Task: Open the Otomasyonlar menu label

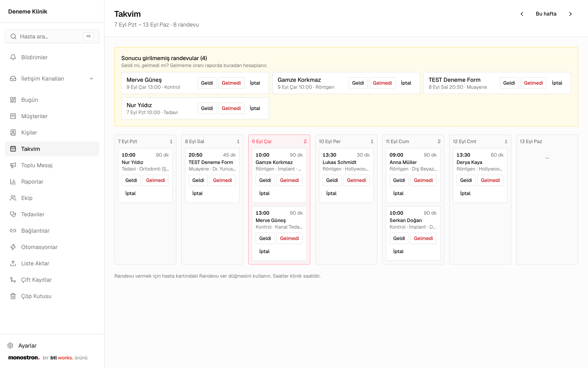Action: tap(39, 247)
